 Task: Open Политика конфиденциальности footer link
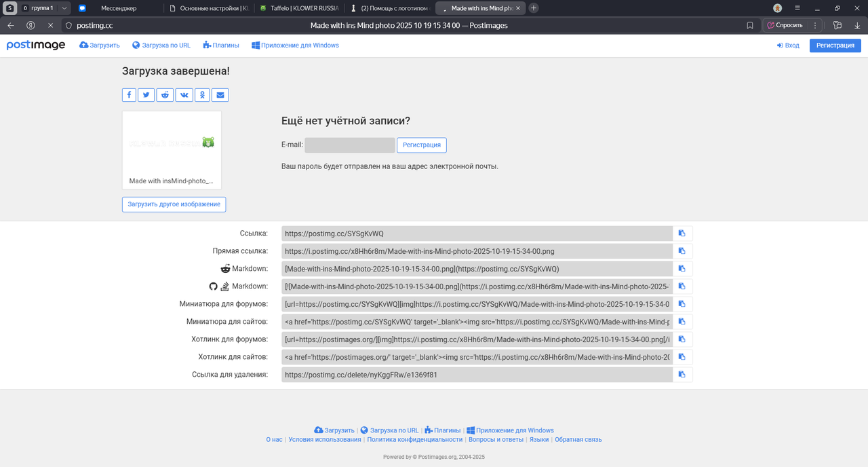tap(415, 440)
